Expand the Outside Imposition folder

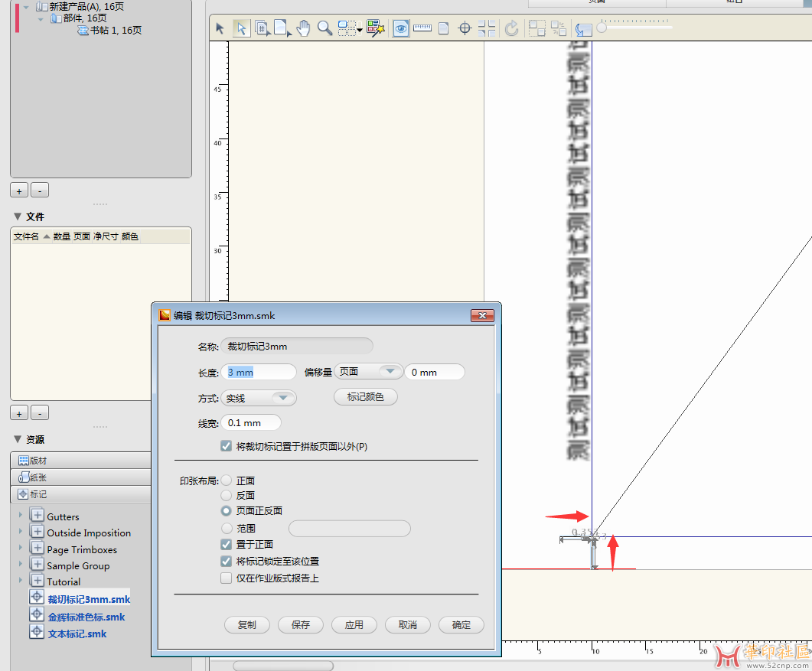click(x=20, y=531)
